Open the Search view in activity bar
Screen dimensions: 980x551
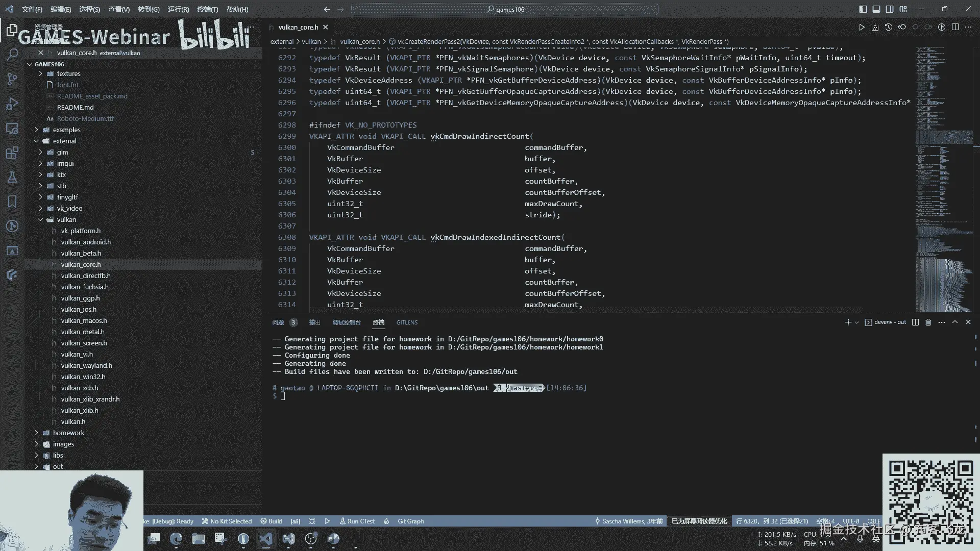pyautogui.click(x=12, y=54)
